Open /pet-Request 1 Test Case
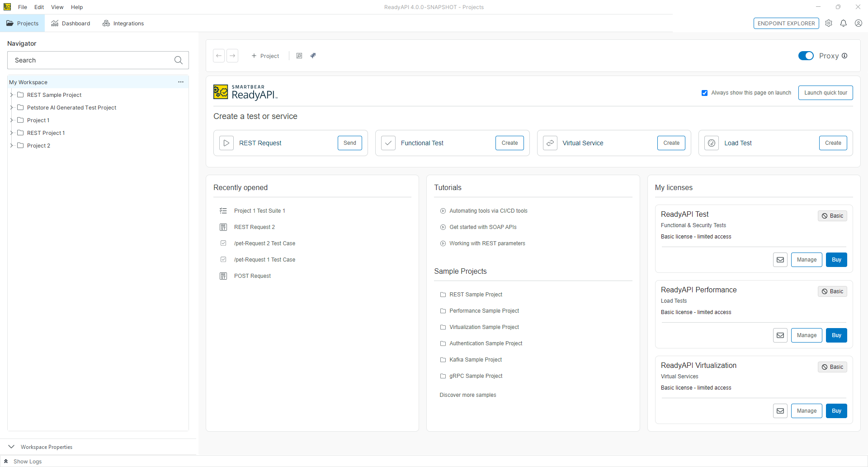 pos(264,260)
